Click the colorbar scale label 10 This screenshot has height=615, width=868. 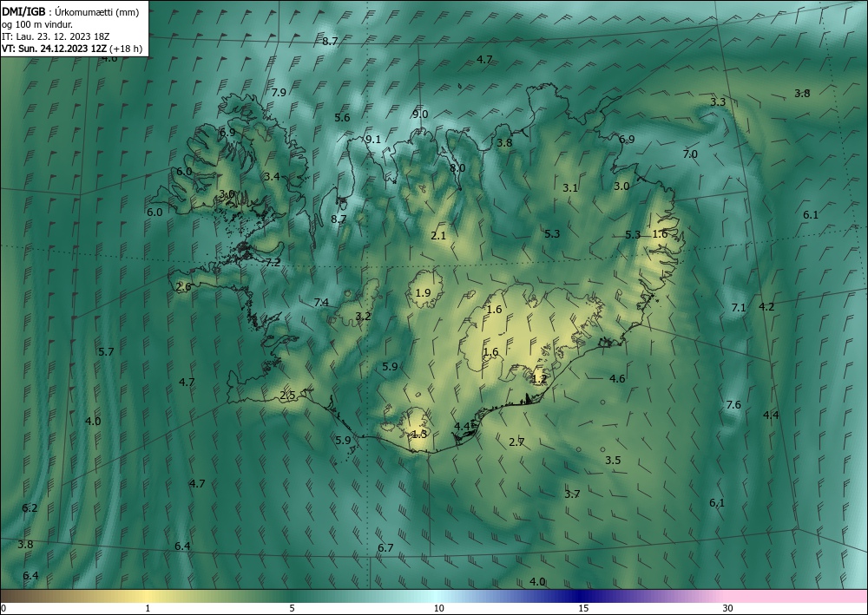click(438, 608)
